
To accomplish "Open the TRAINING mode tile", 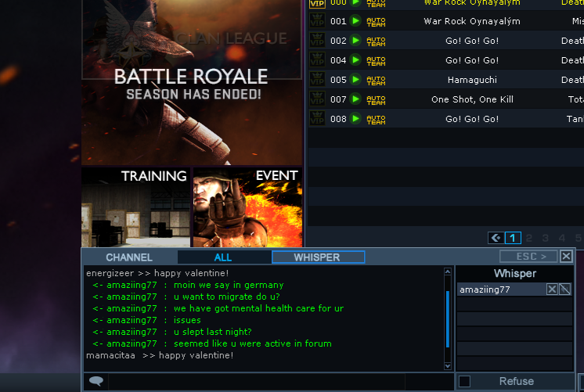I will pos(136,207).
